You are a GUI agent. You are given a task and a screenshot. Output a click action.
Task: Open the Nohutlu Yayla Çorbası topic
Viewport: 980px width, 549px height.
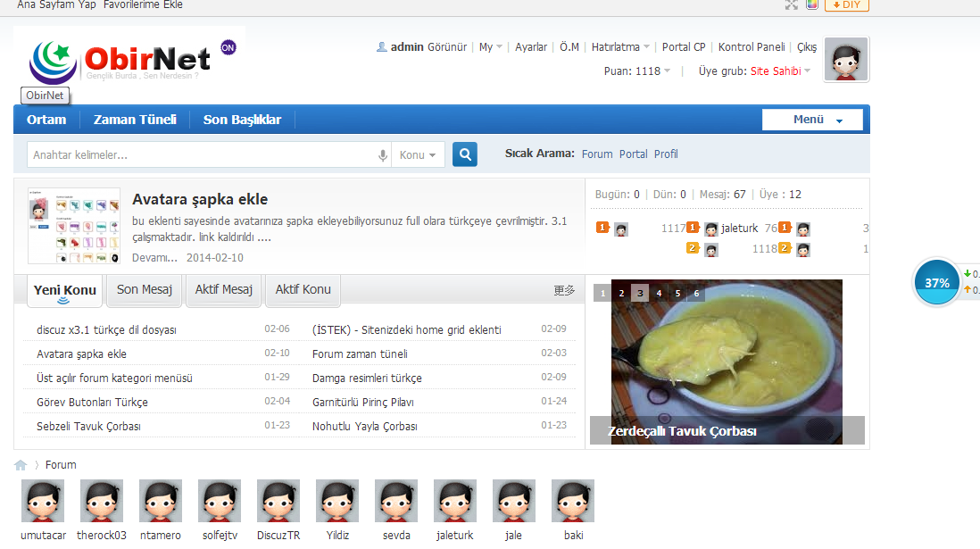365,427
